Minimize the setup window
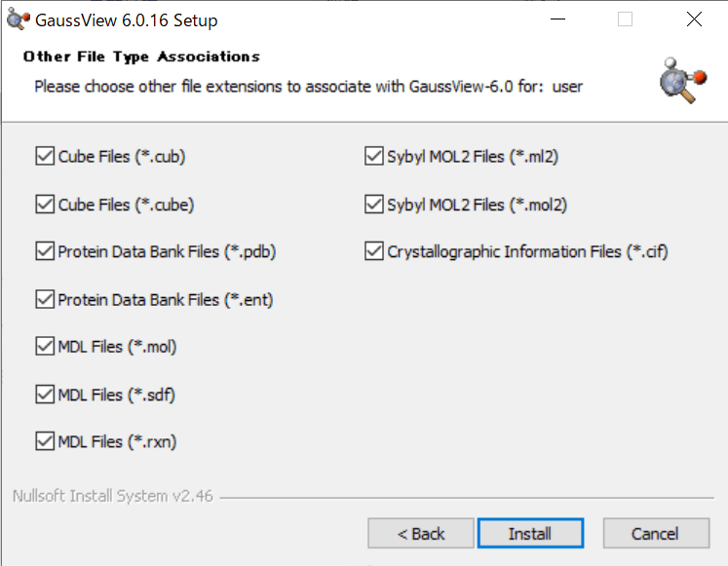 point(556,19)
